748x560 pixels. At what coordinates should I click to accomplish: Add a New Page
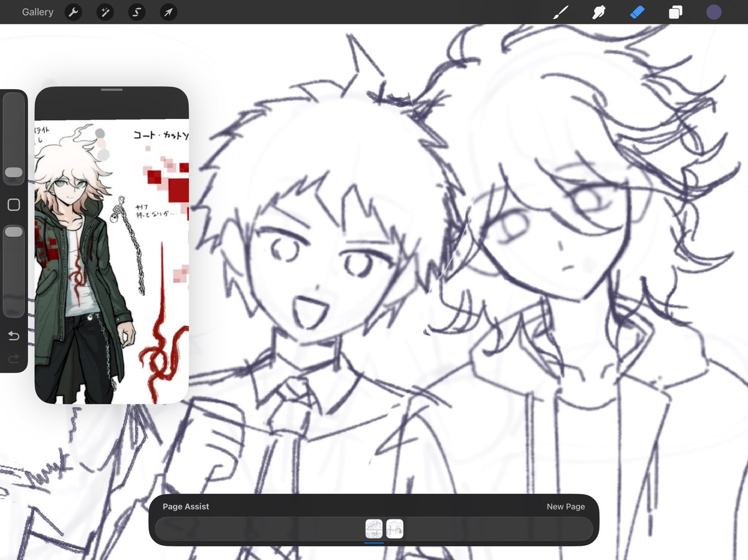tap(565, 506)
